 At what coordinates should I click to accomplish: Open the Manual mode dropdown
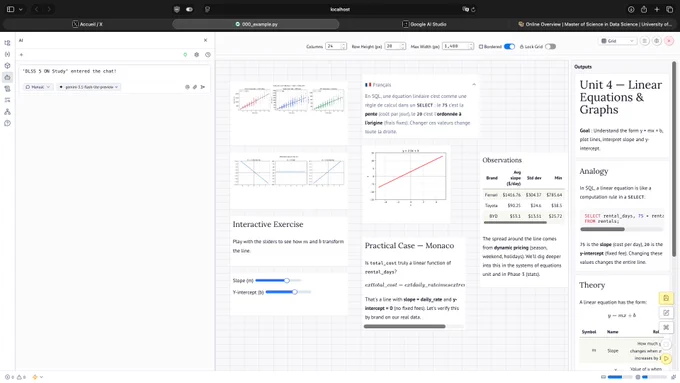tap(38, 87)
